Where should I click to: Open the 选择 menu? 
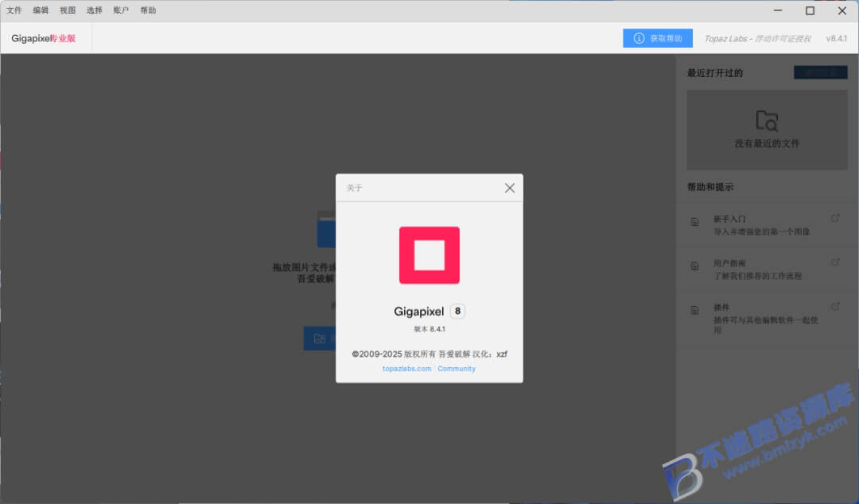[x=94, y=10]
